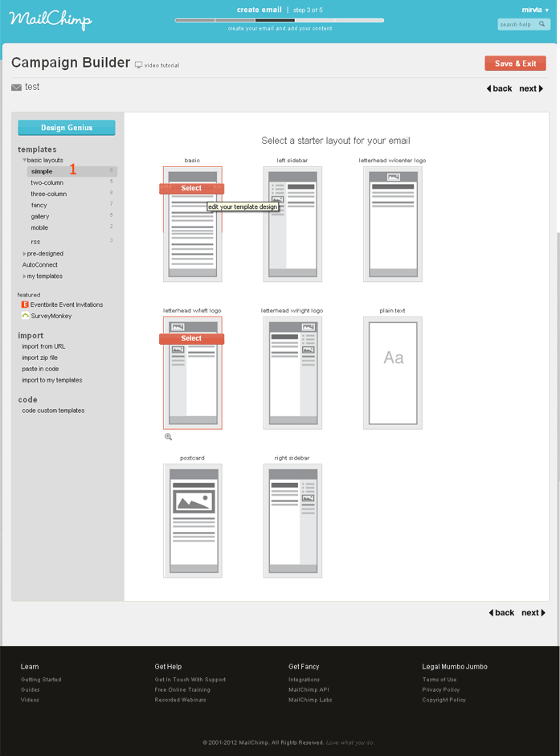Viewport: 560px width, 756px height.
Task: Click Save & Exit
Action: 515,63
